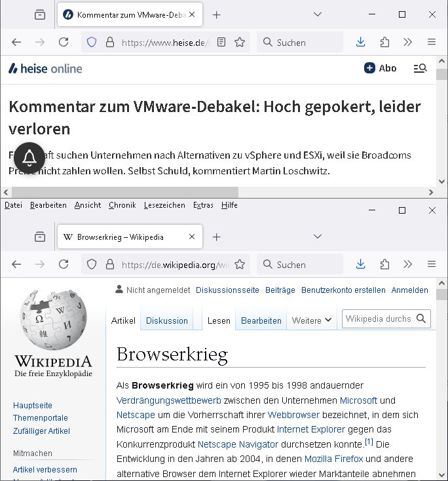Screen dimensions: 448x481
Task: Select the Lesen tab on Wikipedia
Action: tap(219, 320)
